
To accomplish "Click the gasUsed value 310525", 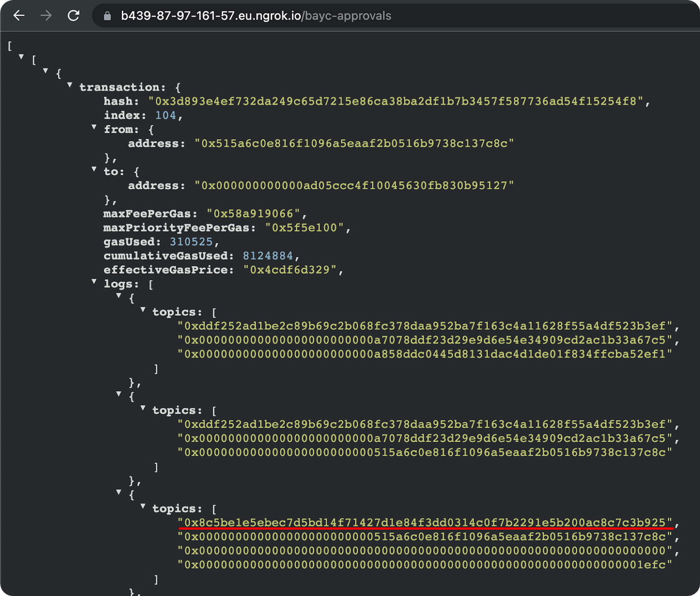I will point(191,242).
